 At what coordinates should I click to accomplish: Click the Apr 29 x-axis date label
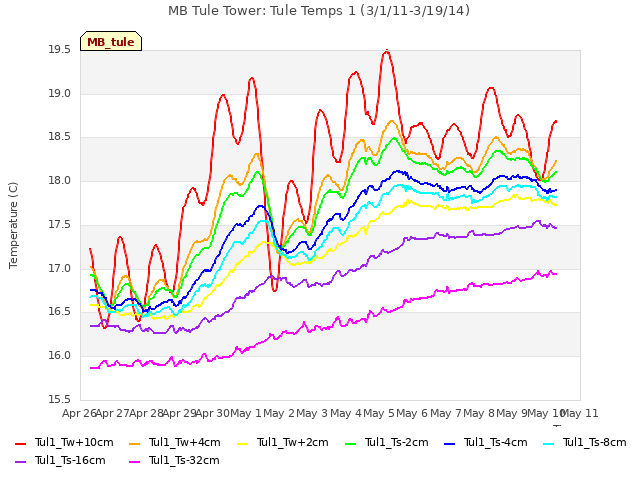[179, 413]
